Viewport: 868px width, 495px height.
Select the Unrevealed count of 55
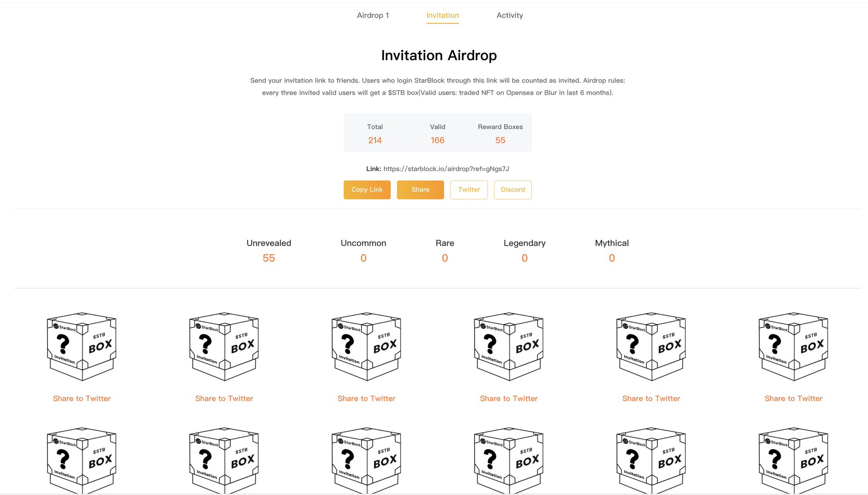pyautogui.click(x=269, y=258)
